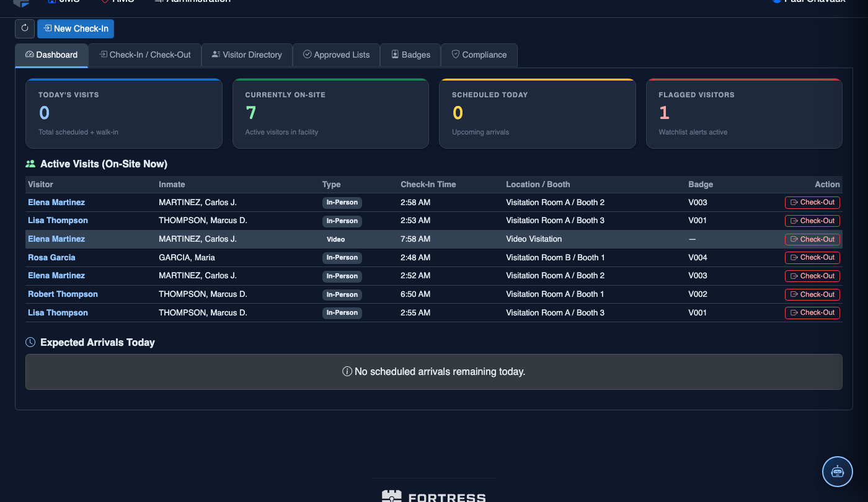Switch to the Dashboard tab
868x502 pixels.
pyautogui.click(x=51, y=55)
